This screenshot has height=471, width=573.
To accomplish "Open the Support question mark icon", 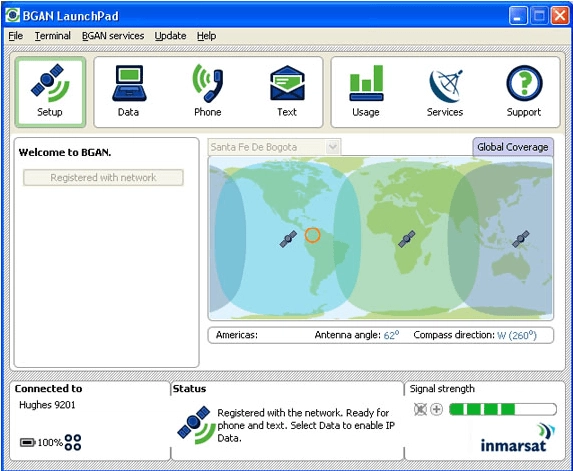I will 524,83.
